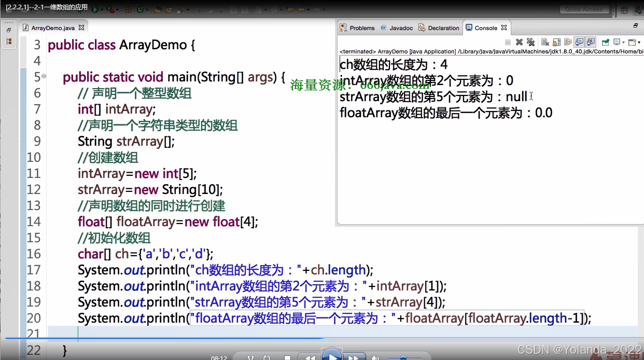The height and width of the screenshot is (360, 644).
Task: Click console output line 'ch数组的长度为：4'
Action: click(394, 64)
